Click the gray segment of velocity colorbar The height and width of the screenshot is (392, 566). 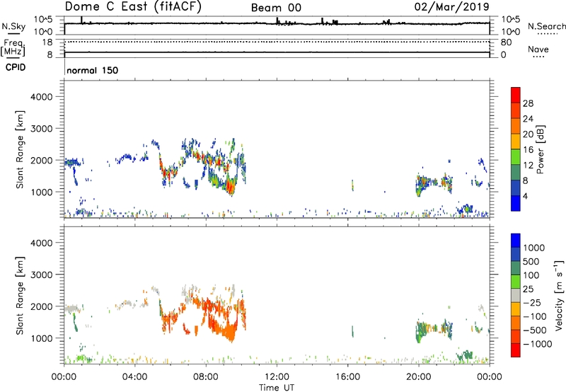(516, 295)
